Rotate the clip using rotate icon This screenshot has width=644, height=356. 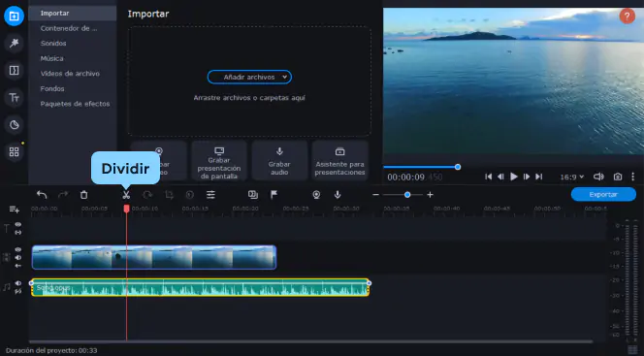[x=147, y=195]
